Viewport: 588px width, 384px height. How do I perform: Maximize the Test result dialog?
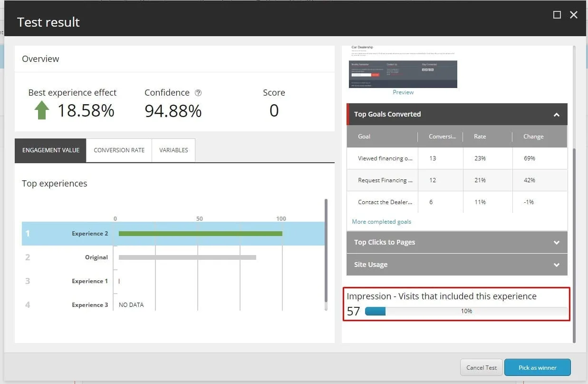point(557,15)
